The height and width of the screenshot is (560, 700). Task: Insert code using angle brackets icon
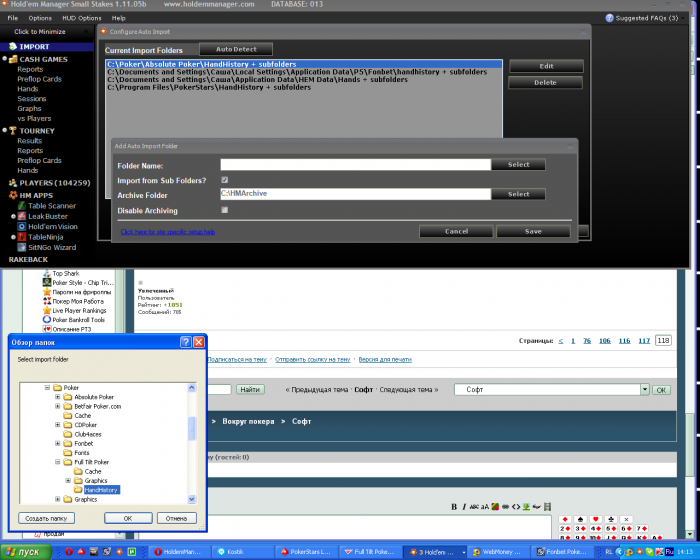point(516,507)
